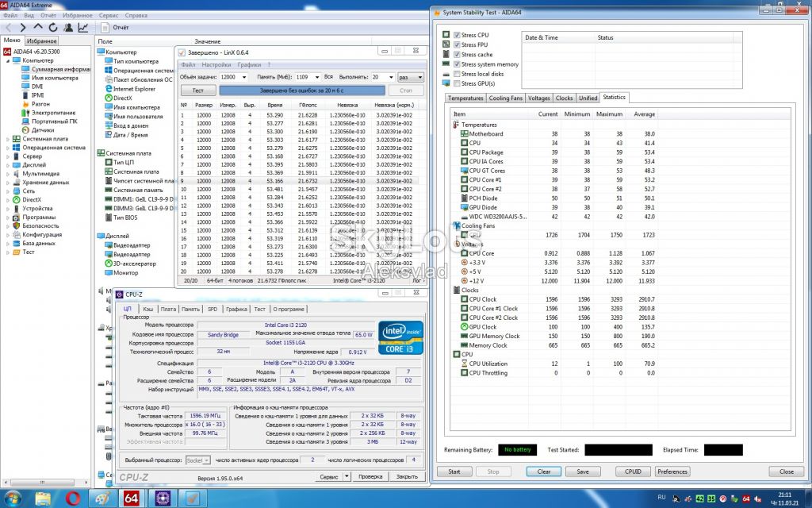This screenshot has height=508, width=812.
Task: Open File Explorer from the taskbar
Action: 43,498
